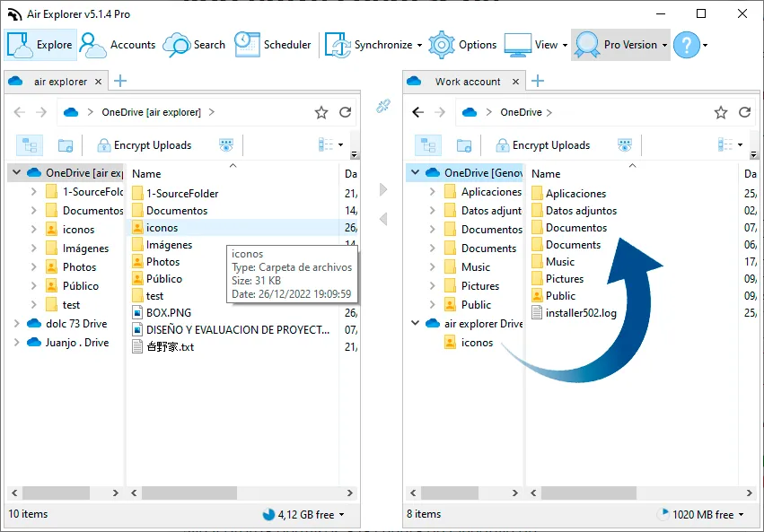The image size is (764, 532).
Task: Toggle Encrypt Uploads in left pane
Action: (x=145, y=145)
